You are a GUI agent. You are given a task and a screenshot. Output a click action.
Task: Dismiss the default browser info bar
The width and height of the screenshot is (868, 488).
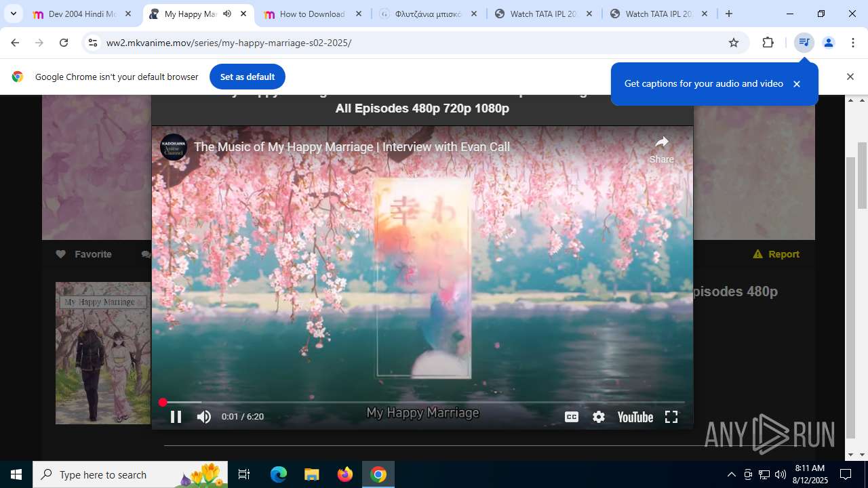click(x=850, y=77)
